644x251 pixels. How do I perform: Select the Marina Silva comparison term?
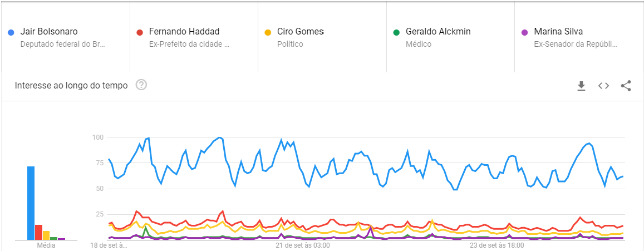coord(558,32)
